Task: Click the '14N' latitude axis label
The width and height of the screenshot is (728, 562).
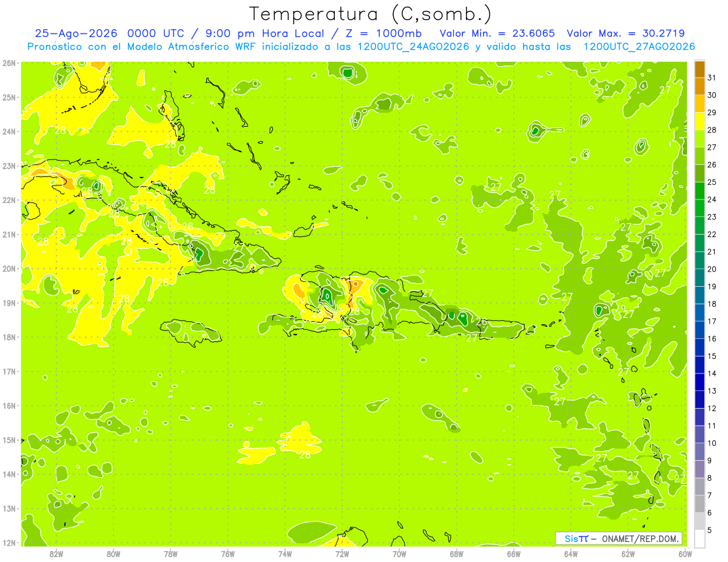Action: click(9, 474)
